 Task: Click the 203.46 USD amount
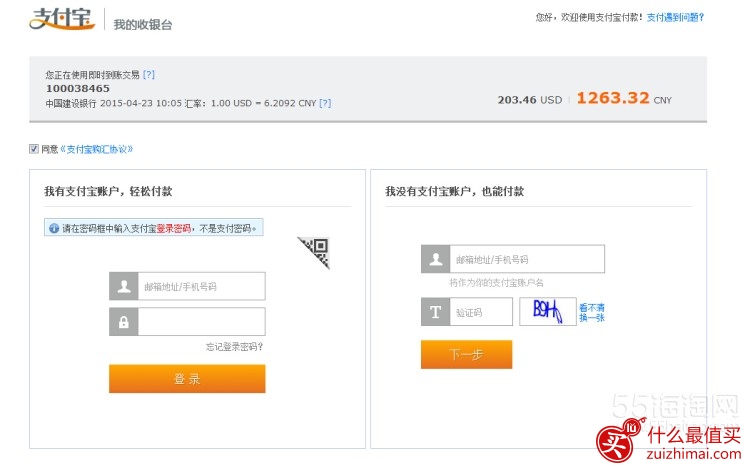(530, 100)
